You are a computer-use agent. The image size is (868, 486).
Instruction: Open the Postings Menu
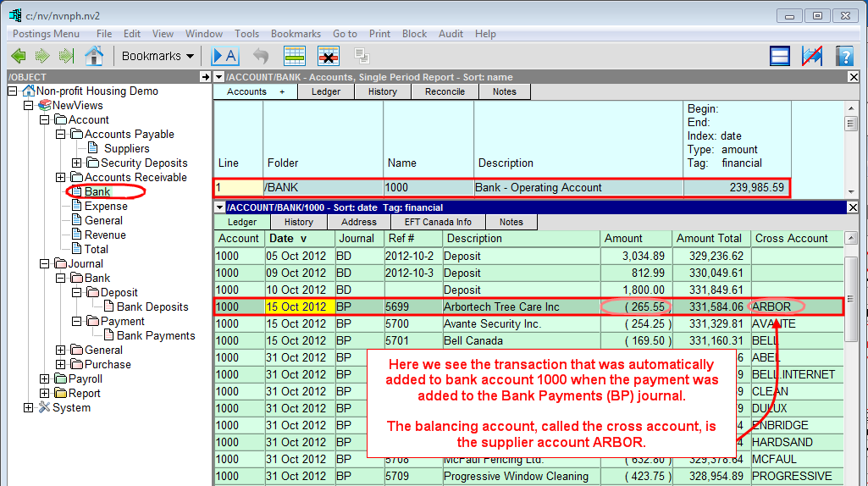coord(46,34)
